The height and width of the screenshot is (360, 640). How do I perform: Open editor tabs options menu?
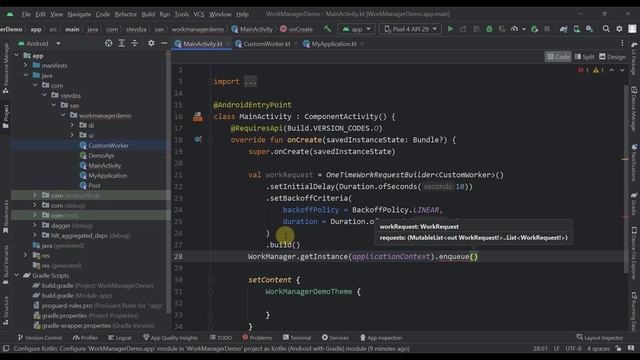pyautogui.click(x=622, y=43)
